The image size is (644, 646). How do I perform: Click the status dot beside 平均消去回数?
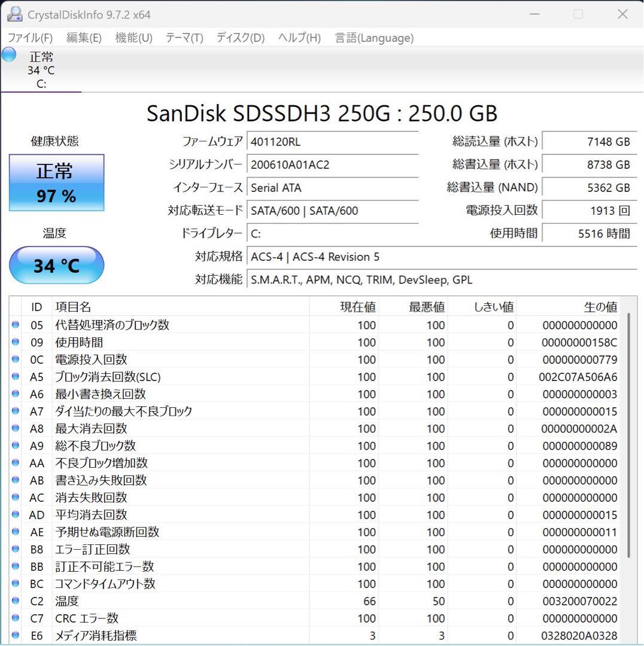(15, 514)
